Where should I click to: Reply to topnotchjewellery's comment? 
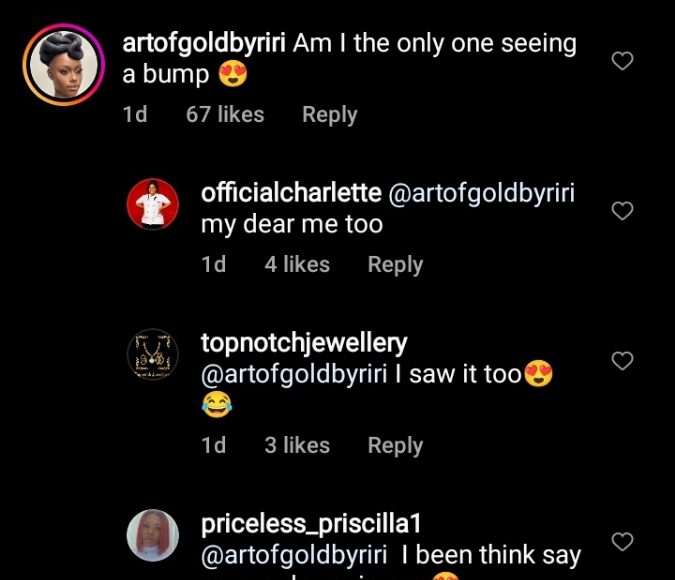[395, 445]
